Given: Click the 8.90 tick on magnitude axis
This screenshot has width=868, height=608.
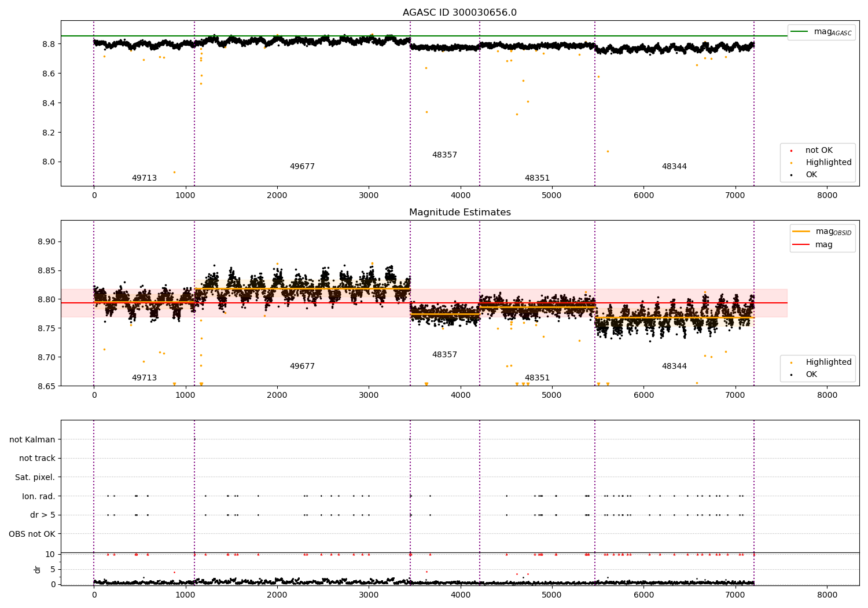Looking at the screenshot, I should (x=47, y=242).
